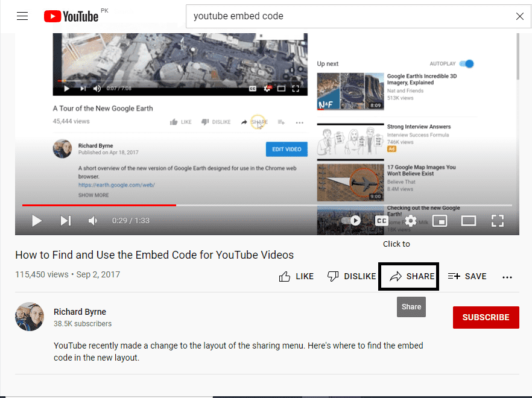Dislike the video with the thumbs down
This screenshot has width=532, height=398.
coord(351,276)
